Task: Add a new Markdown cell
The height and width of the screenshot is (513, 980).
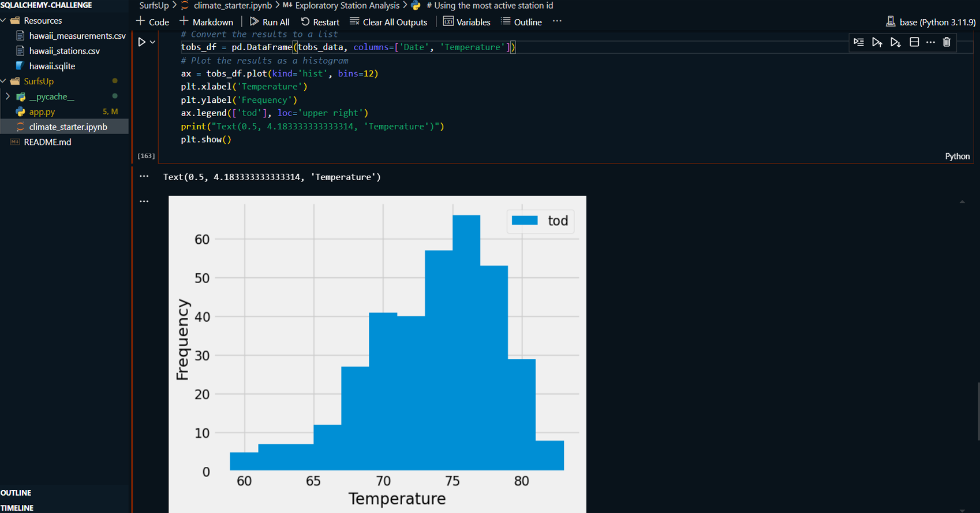Action: 207,22
